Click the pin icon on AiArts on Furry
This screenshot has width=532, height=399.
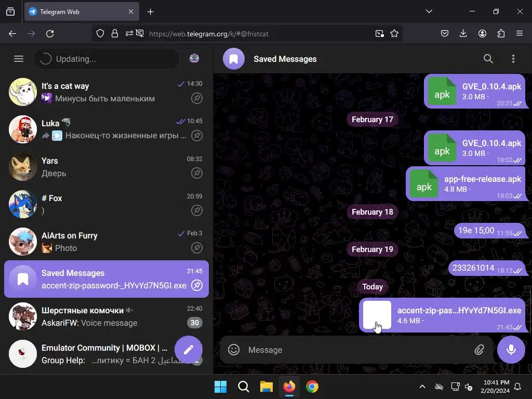pos(197,248)
